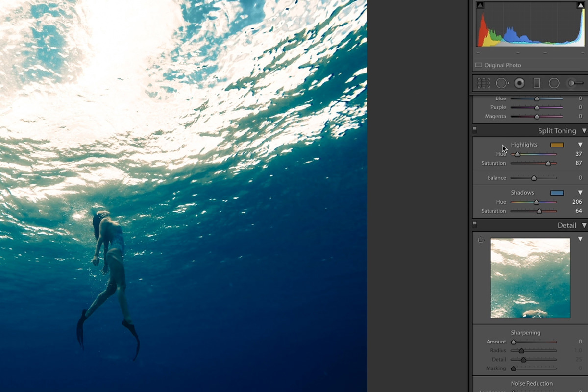This screenshot has width=588, height=392.
Task: Click the Detail panel preview thumbnail
Action: [530, 278]
